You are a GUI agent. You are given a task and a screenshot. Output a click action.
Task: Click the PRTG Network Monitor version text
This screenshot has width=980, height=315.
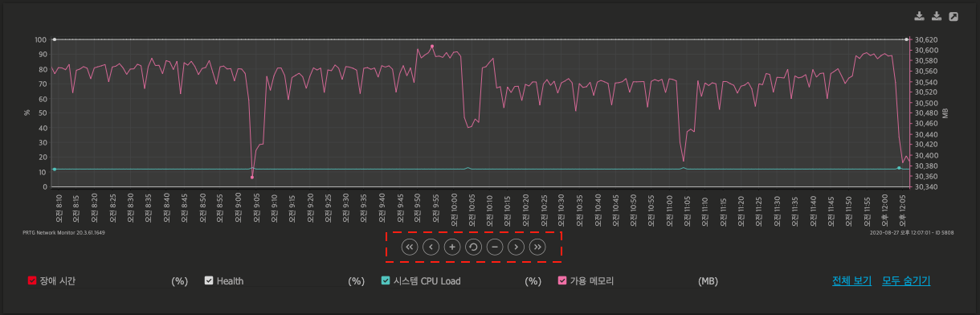tap(64, 232)
